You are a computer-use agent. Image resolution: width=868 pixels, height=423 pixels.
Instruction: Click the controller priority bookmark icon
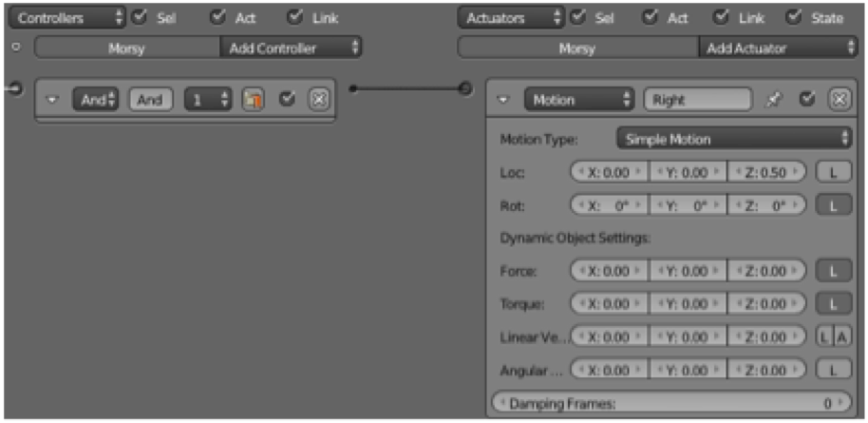point(253,100)
